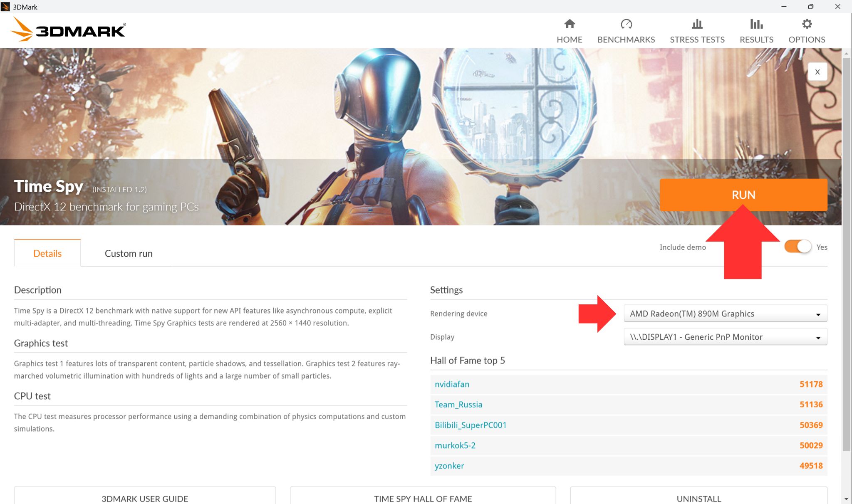852x504 pixels.
Task: Open Results via the bars icon
Action: (756, 24)
